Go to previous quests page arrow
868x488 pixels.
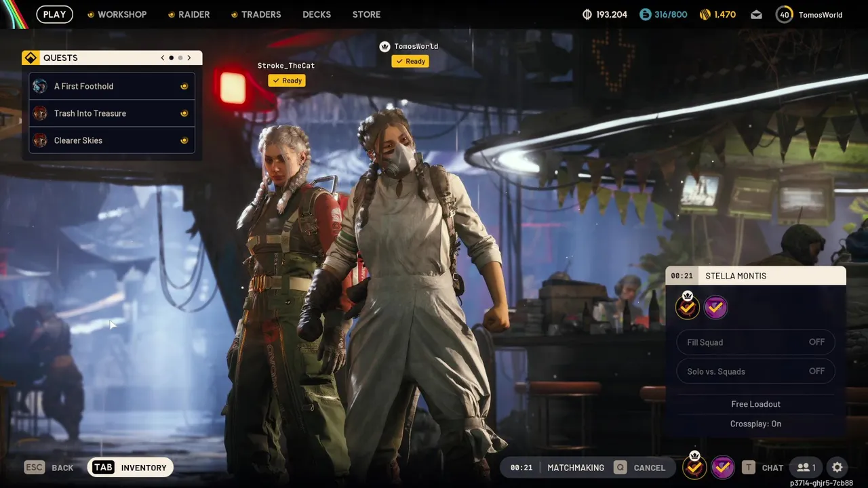click(x=163, y=58)
